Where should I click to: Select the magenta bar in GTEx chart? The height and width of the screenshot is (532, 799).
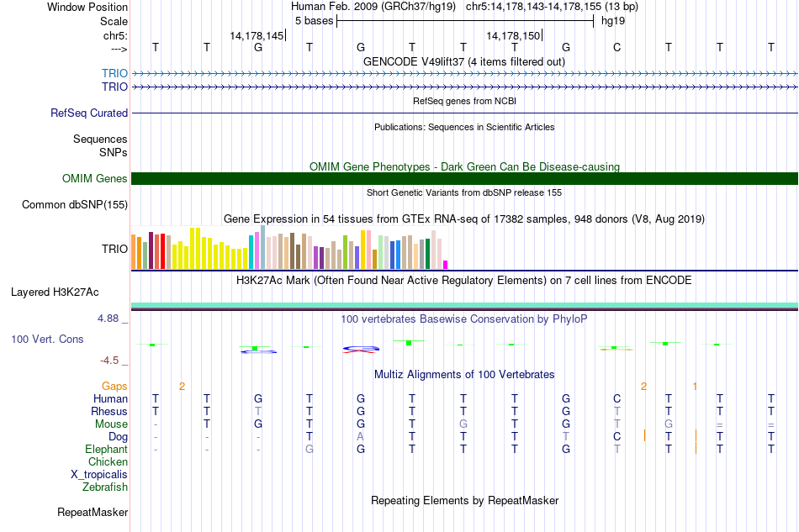click(446, 265)
